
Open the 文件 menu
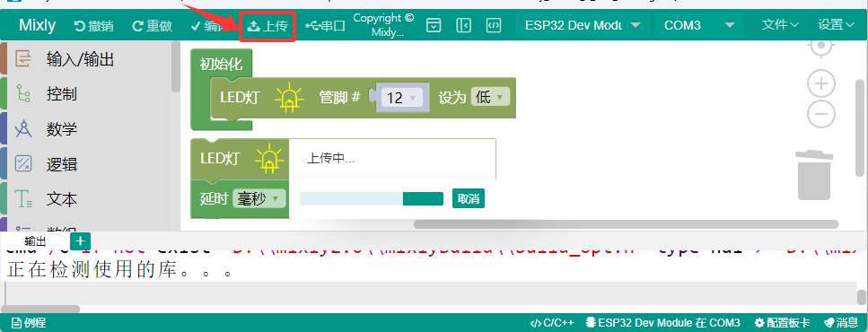(x=780, y=25)
